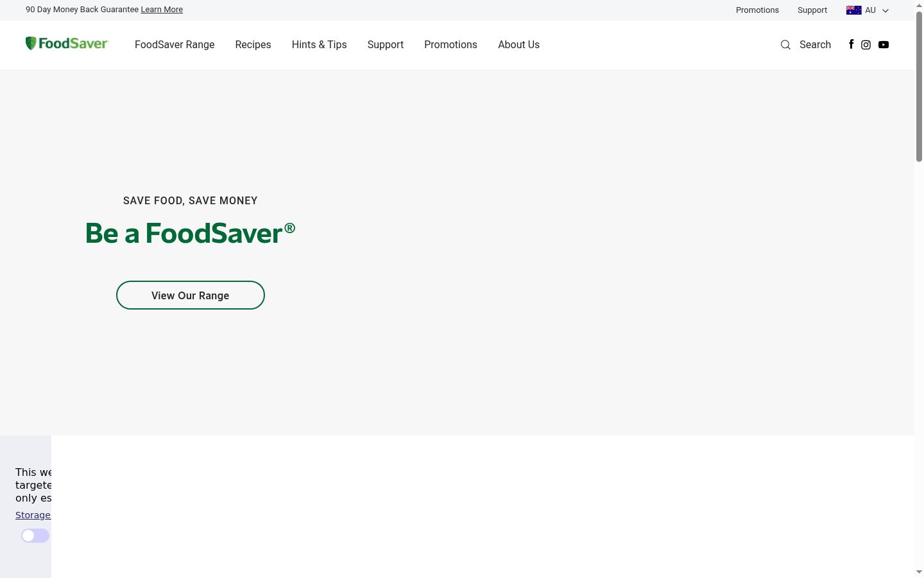Visit the FoodSaver Facebook page icon
This screenshot has width=924, height=578.
(851, 44)
